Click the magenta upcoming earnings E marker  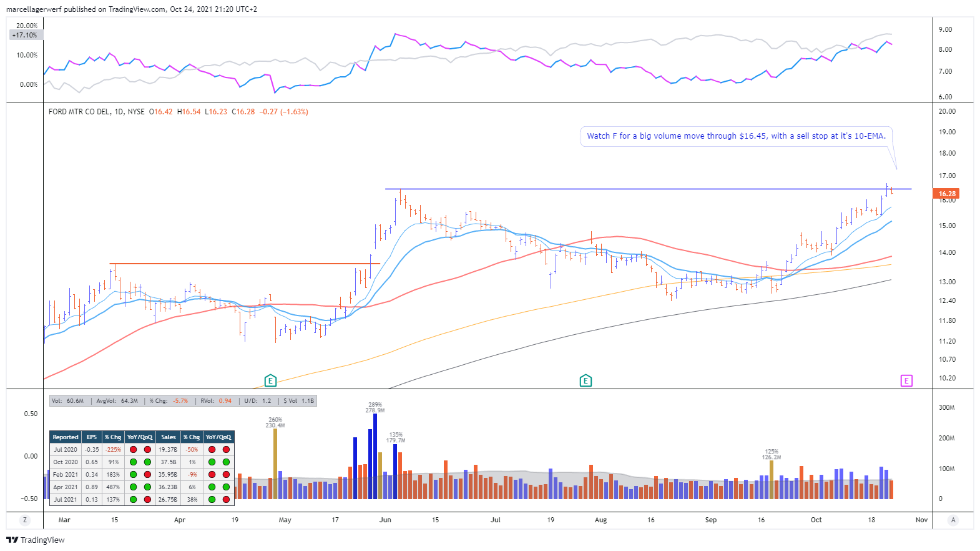[906, 380]
